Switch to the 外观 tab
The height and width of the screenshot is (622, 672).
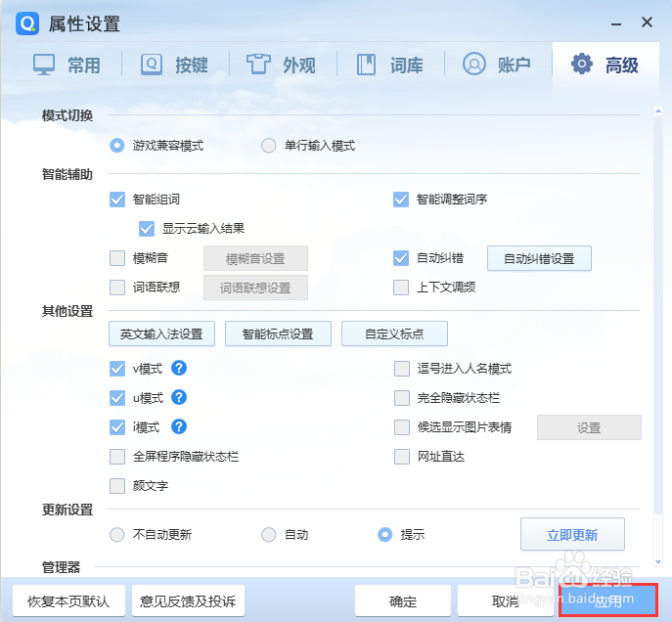tap(282, 66)
